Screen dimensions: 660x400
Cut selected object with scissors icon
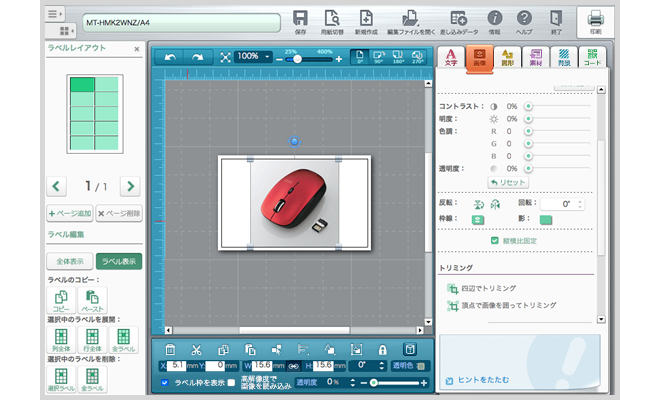tap(196, 349)
